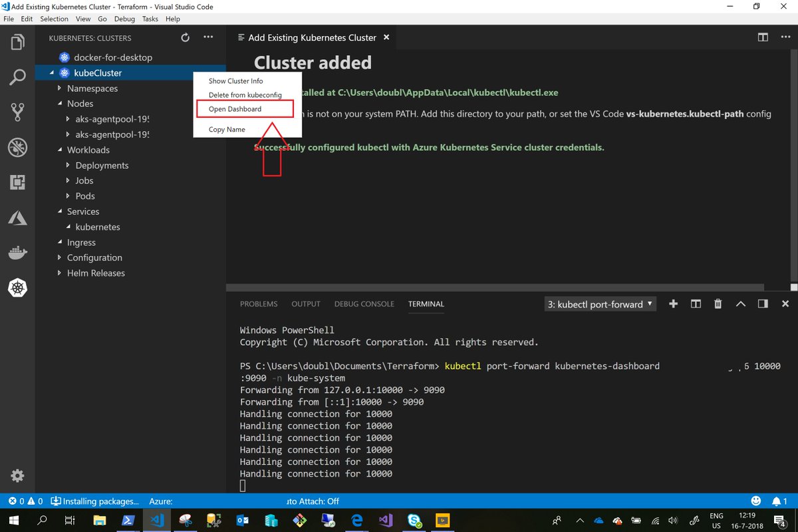798x532 pixels.
Task: Click the feedback smiley in status bar
Action: pos(756,501)
